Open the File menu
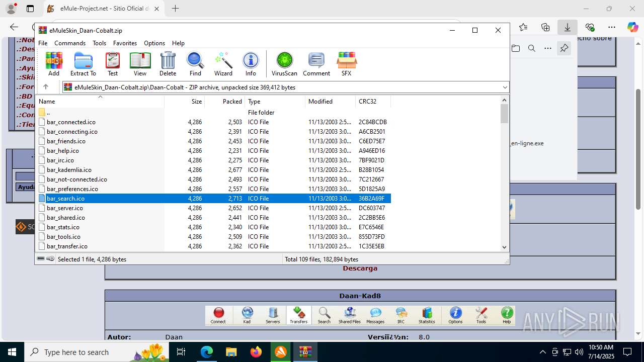 [43, 43]
